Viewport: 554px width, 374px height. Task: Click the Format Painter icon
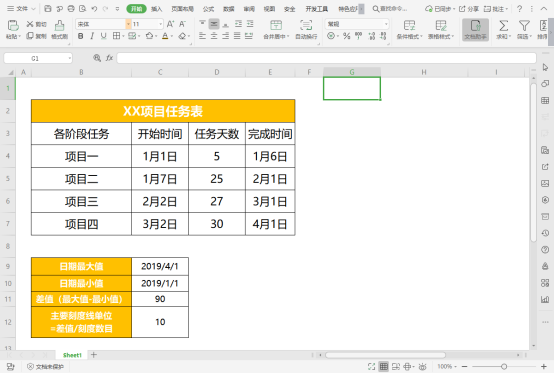coord(59,25)
